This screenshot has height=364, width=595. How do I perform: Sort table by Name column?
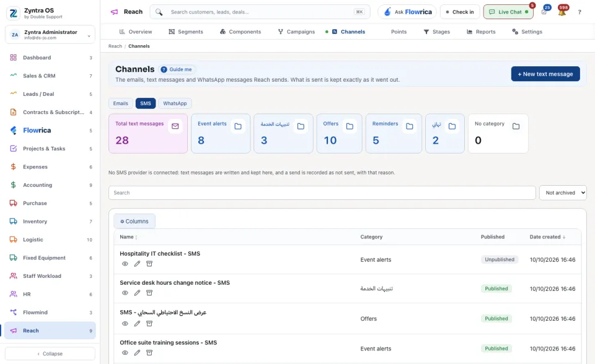[x=128, y=237]
